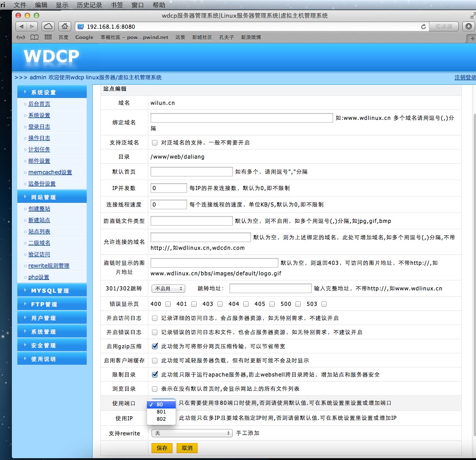Show Top Sites grid icon
This screenshot has width=476, height=460.
(x=48, y=37)
